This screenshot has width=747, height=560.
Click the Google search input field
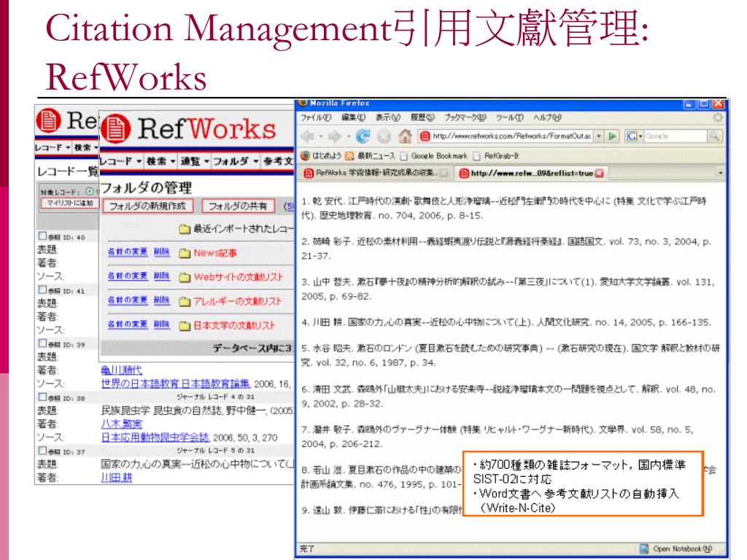tap(675, 136)
